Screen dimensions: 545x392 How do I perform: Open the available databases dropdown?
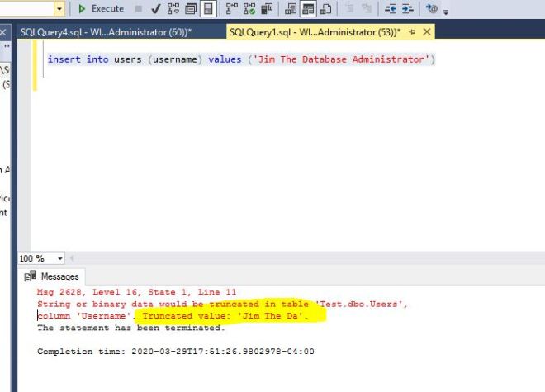coord(59,9)
